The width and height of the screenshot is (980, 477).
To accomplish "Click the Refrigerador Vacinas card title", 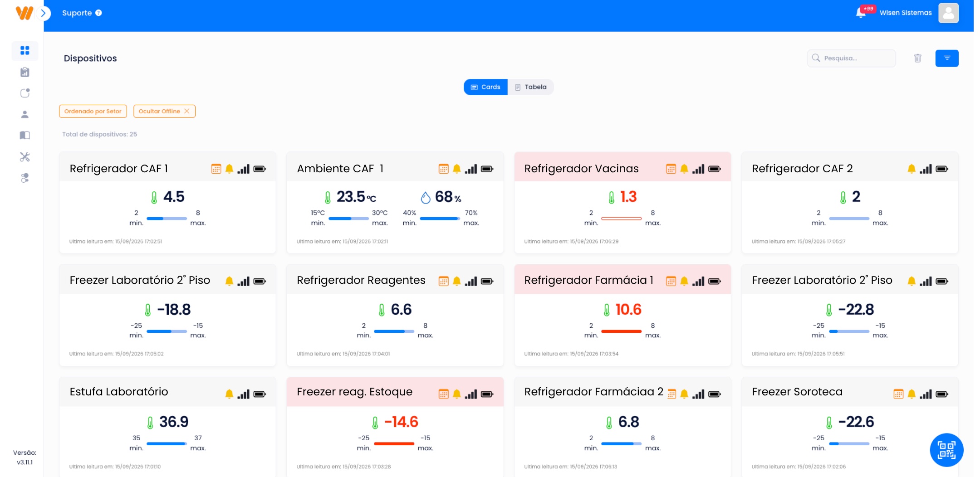I will [581, 169].
